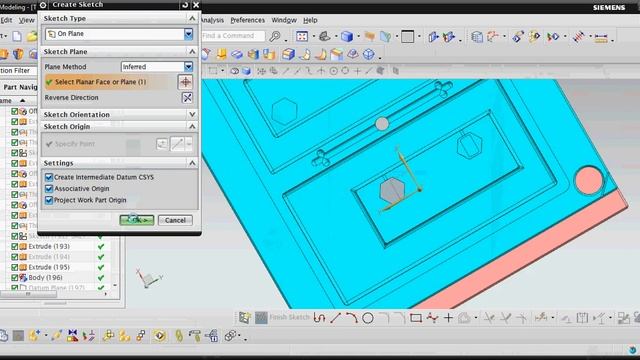
Task: Collapse the Settings section
Action: [x=192, y=163]
